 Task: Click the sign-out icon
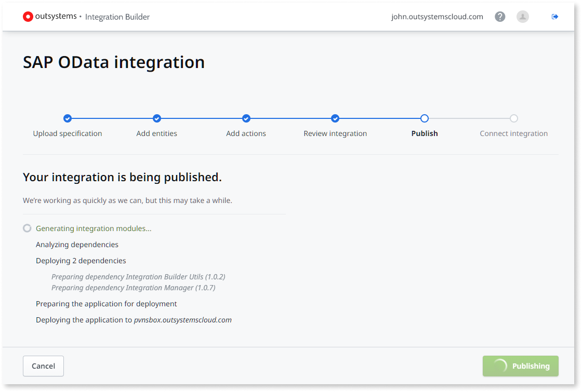554,16
